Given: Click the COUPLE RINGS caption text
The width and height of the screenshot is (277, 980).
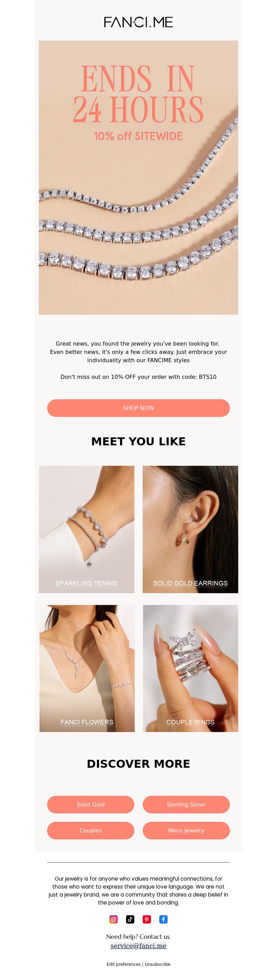Looking at the screenshot, I should [190, 722].
